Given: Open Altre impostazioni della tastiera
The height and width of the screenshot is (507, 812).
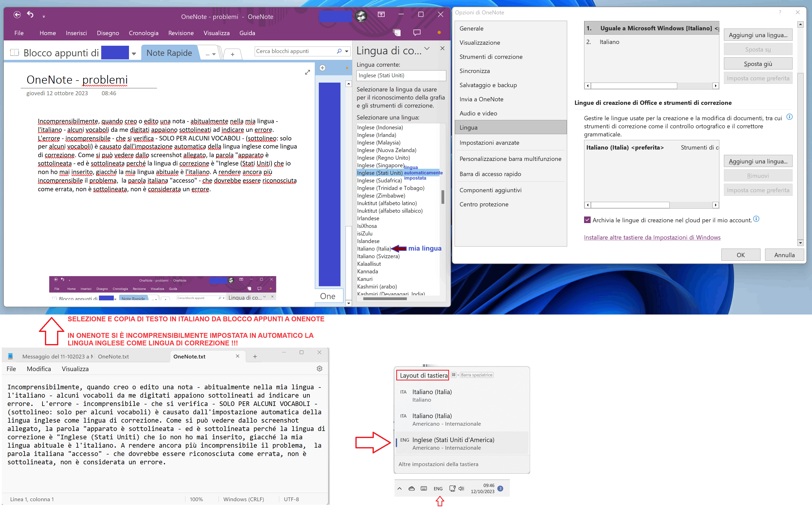Looking at the screenshot, I should tap(438, 464).
